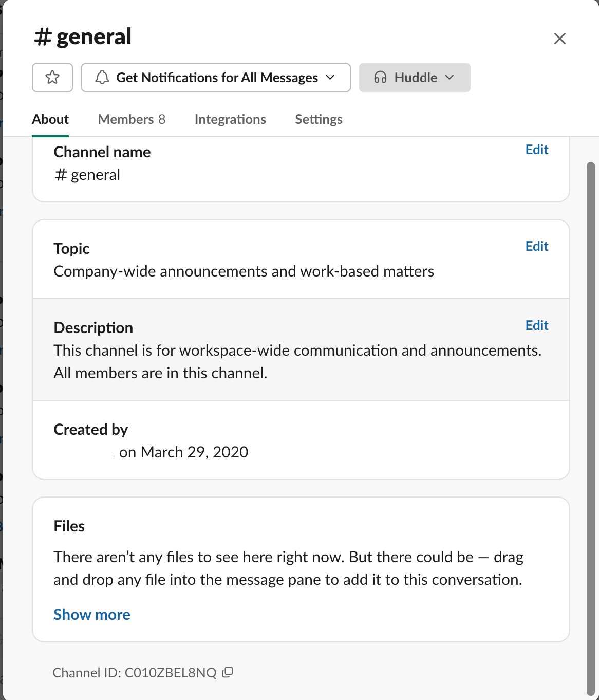
Task: Click Show more under Files
Action: tap(92, 615)
